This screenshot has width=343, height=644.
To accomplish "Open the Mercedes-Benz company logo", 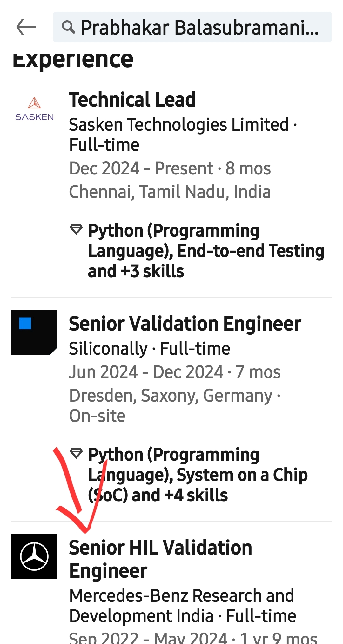I will pyautogui.click(x=34, y=556).
